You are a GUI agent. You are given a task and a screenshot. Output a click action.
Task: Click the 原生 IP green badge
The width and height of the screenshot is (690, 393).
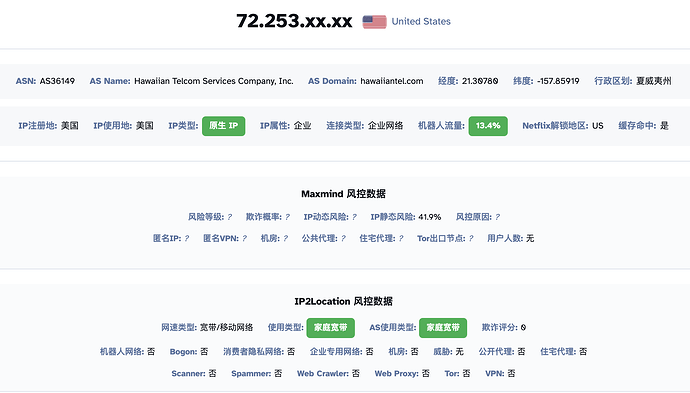tap(224, 126)
